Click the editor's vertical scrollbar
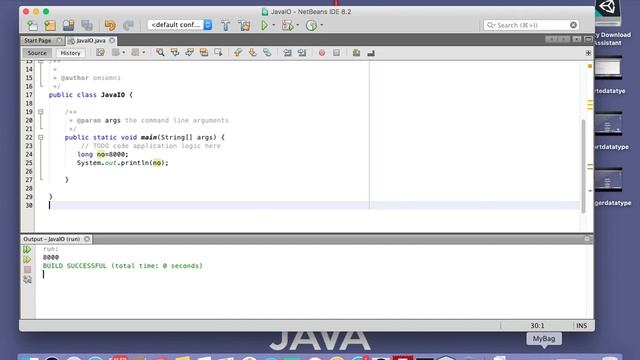 [x=584, y=167]
